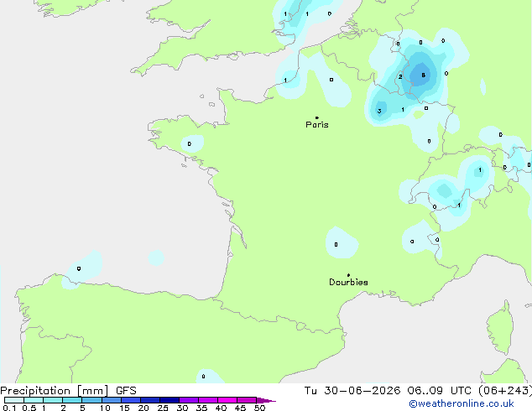Click the 0.5 legend scale label

[x=29, y=408]
